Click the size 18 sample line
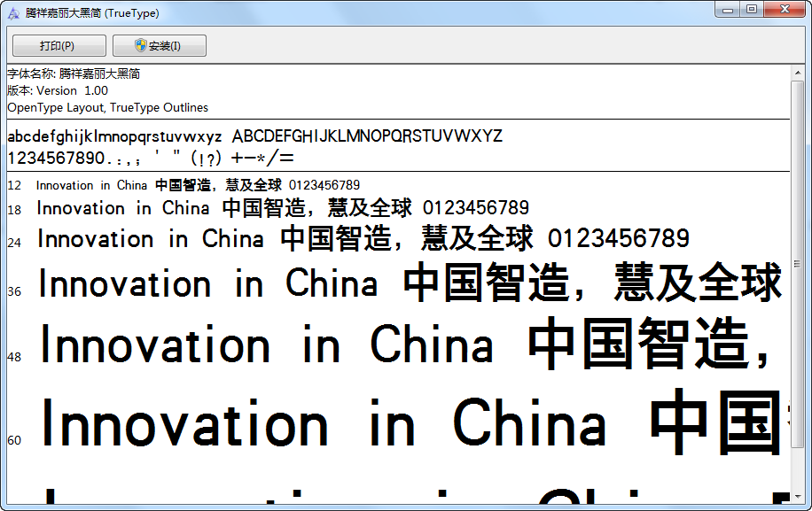 (x=283, y=208)
